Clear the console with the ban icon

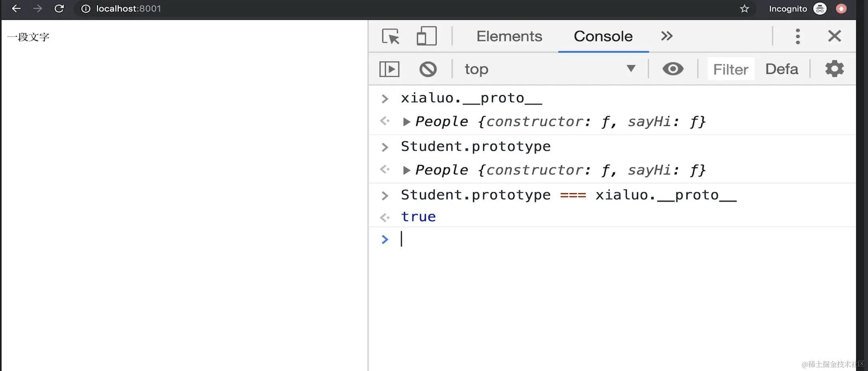[428, 69]
